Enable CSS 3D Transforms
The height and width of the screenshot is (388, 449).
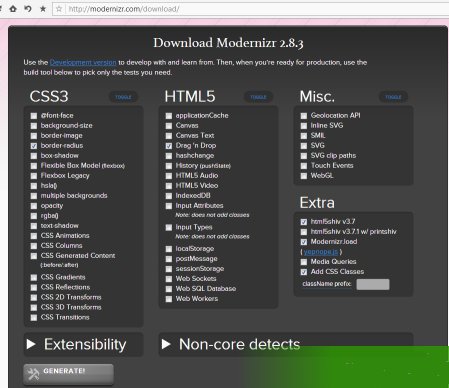[34, 307]
